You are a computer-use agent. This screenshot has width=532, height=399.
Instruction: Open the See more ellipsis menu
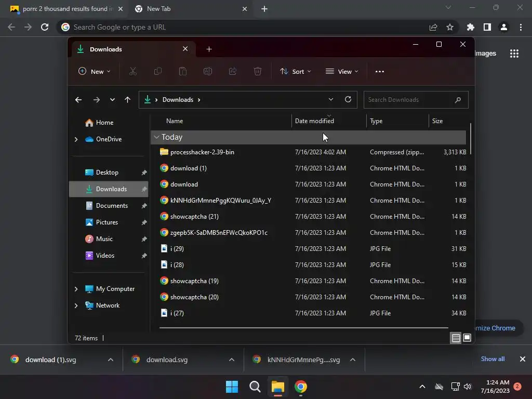tap(380, 72)
